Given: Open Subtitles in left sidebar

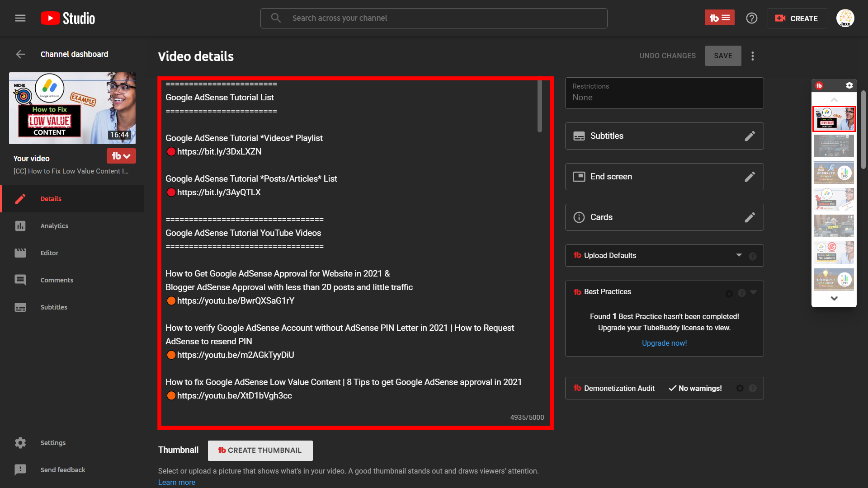Looking at the screenshot, I should 72,307.
